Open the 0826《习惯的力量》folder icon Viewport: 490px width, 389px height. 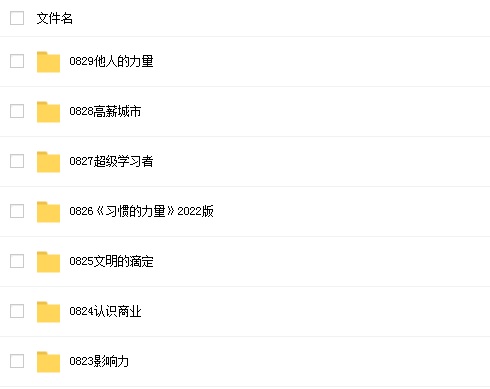[x=48, y=212]
